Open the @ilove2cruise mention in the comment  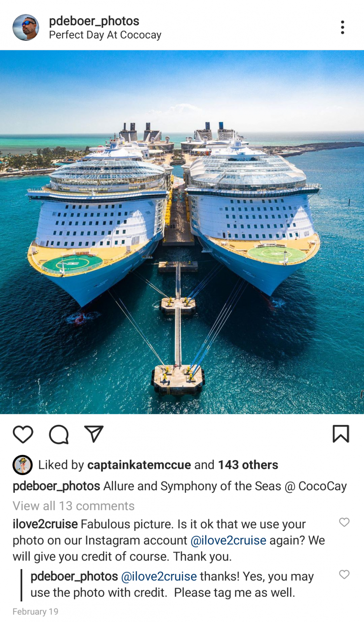coord(228,540)
